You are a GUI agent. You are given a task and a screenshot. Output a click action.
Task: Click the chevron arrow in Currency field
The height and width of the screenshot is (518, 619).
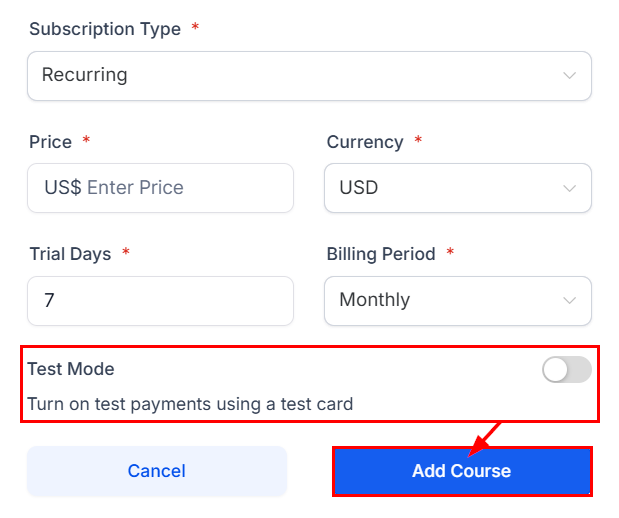569,189
